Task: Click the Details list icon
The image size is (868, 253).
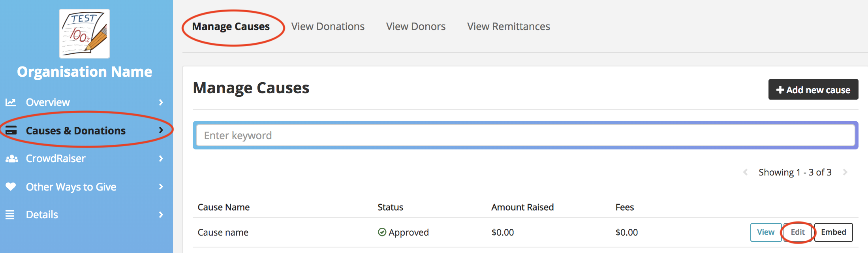Action: tap(10, 215)
